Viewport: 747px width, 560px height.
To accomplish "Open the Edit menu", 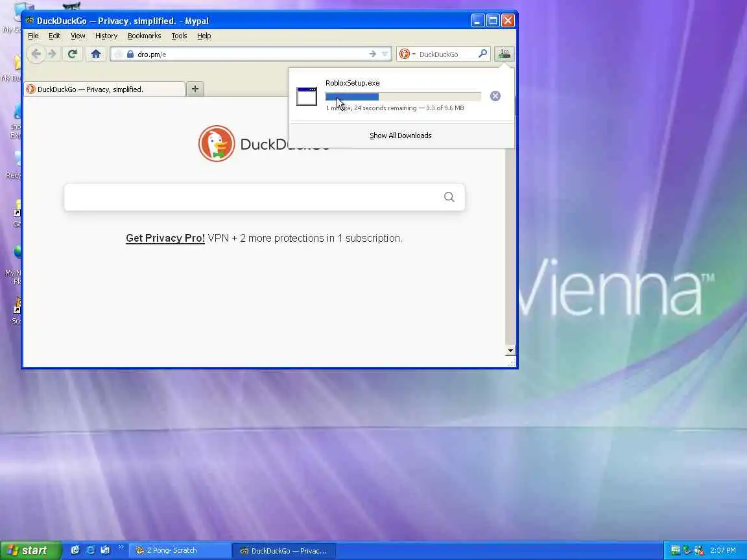I will coord(54,36).
